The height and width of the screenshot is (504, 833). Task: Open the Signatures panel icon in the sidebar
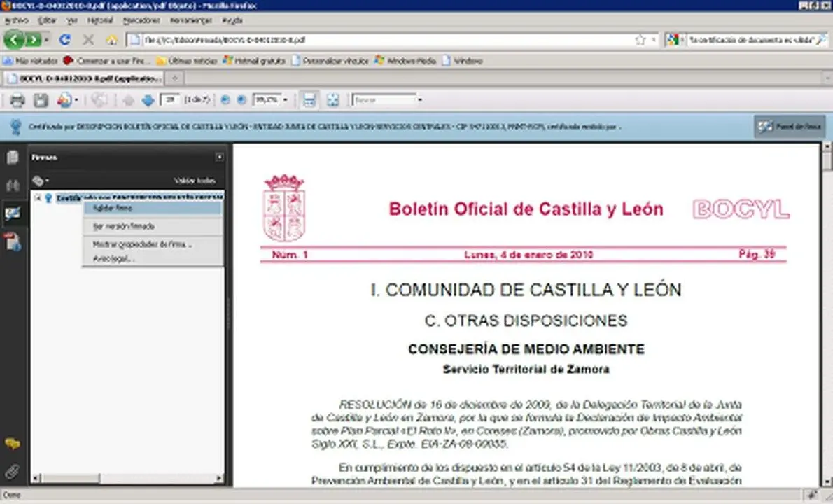pos(13,213)
